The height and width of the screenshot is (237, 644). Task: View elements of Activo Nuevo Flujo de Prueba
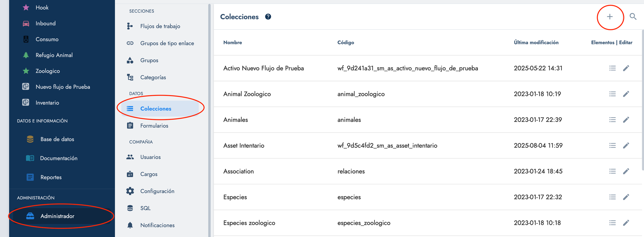[612, 68]
